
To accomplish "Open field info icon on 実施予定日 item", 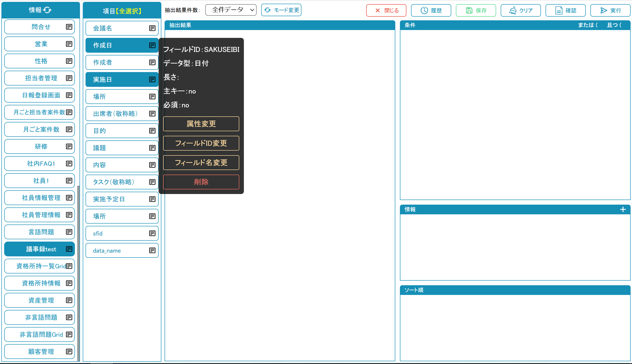I will pos(152,199).
